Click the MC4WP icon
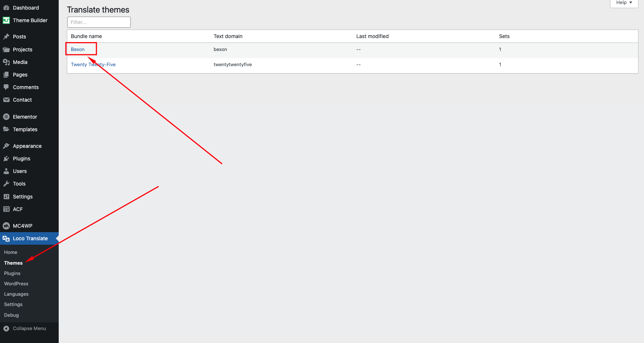 6,226
